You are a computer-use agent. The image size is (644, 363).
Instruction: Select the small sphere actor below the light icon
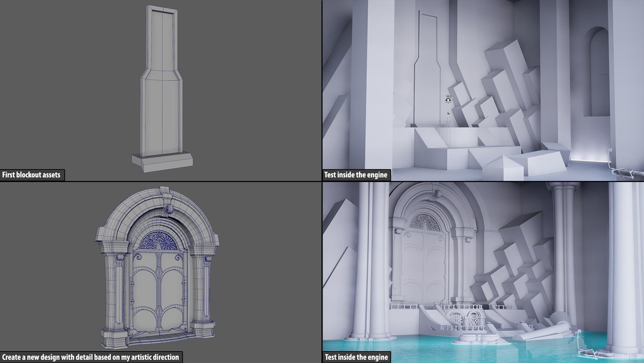click(449, 113)
